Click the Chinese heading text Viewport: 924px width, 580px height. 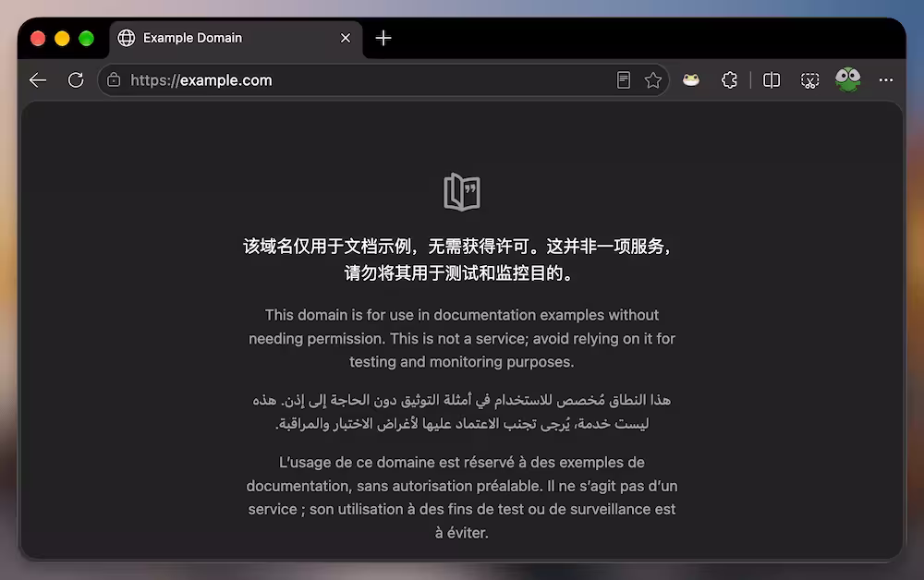458,260
